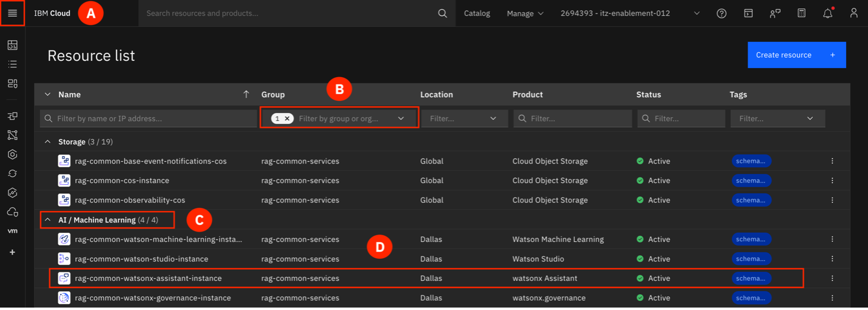The width and height of the screenshot is (868, 310).
Task: Open the notifications bell icon
Action: pos(827,13)
